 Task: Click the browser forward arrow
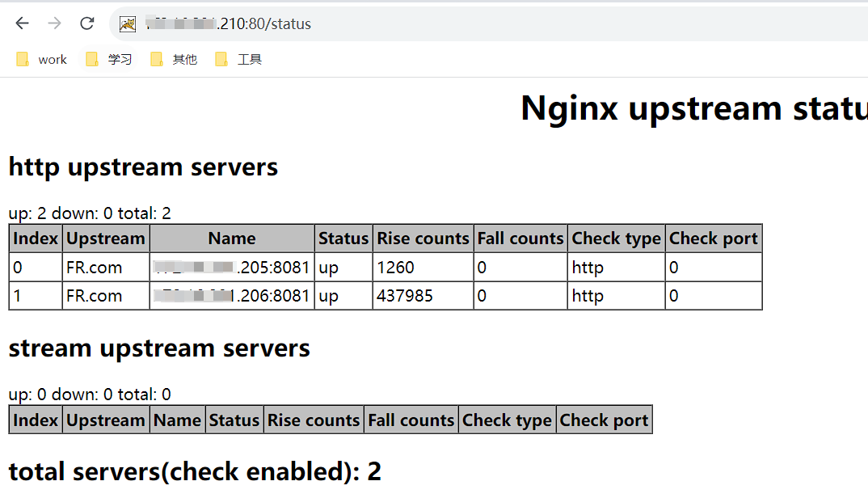coord(54,23)
